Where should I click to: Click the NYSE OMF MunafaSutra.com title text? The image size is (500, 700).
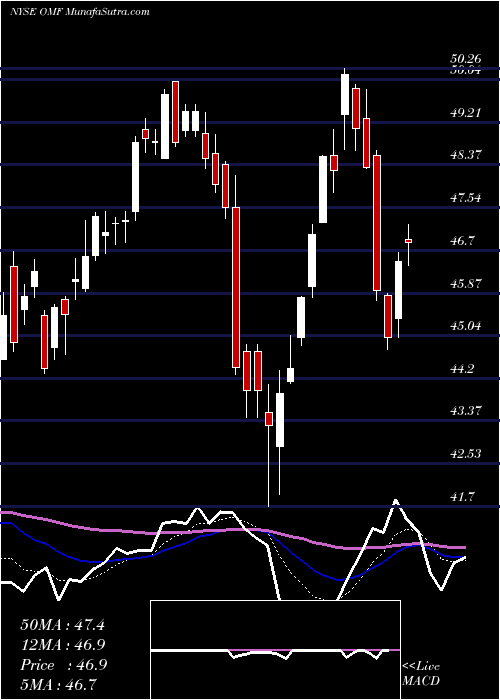[79, 12]
